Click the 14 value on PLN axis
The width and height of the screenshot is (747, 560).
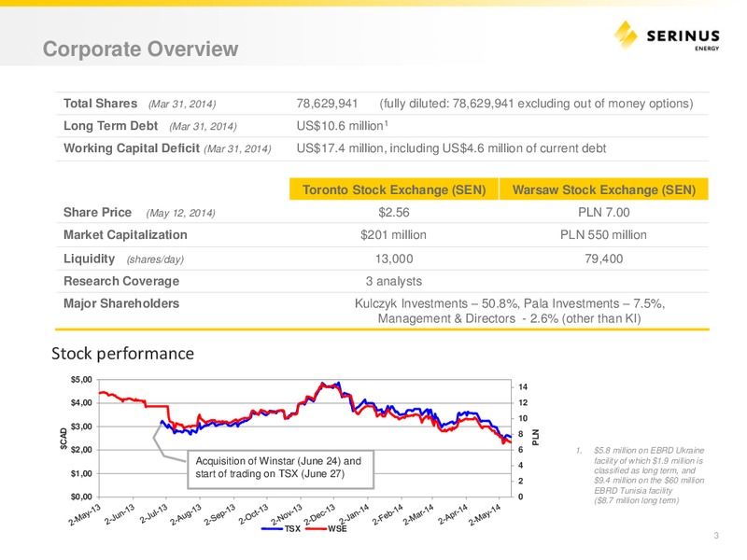523,387
